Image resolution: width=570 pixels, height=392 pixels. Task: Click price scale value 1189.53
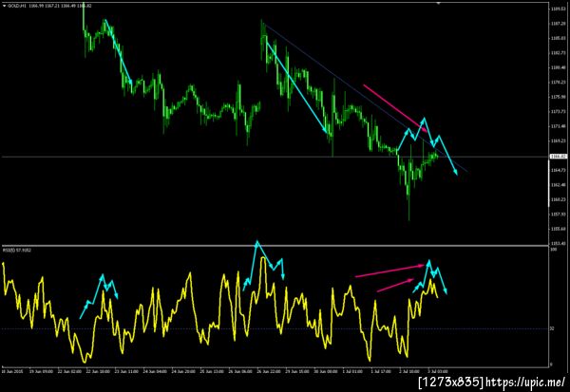pyautogui.click(x=559, y=9)
